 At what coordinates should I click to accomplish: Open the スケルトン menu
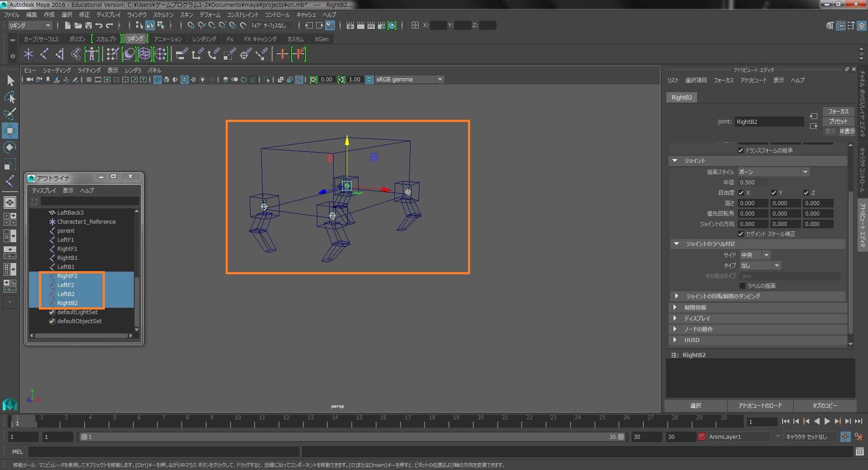tap(163, 15)
